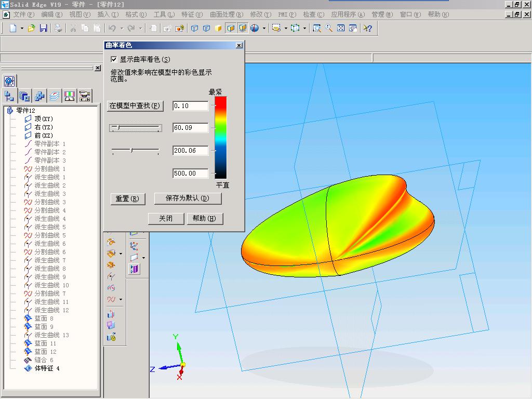Screen dimensions: 532x399
Task: Click the 60.09 value field
Action: coord(190,128)
